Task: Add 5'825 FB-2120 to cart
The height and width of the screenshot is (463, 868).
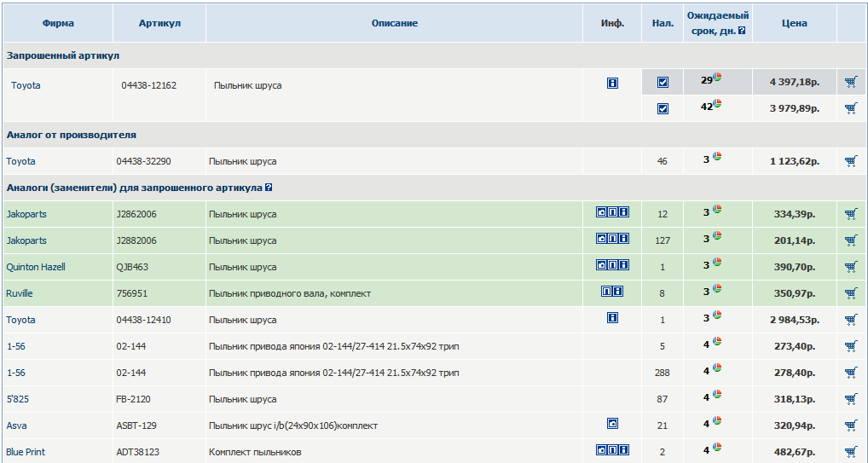Action: point(850,399)
